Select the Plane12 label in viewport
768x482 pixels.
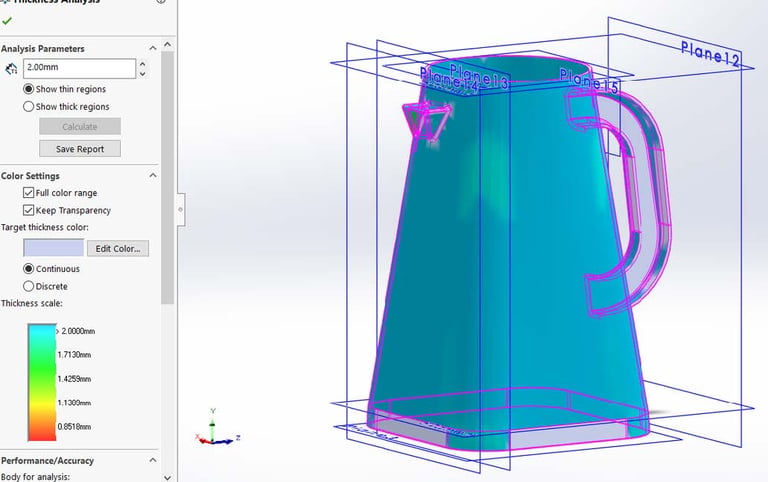click(710, 53)
